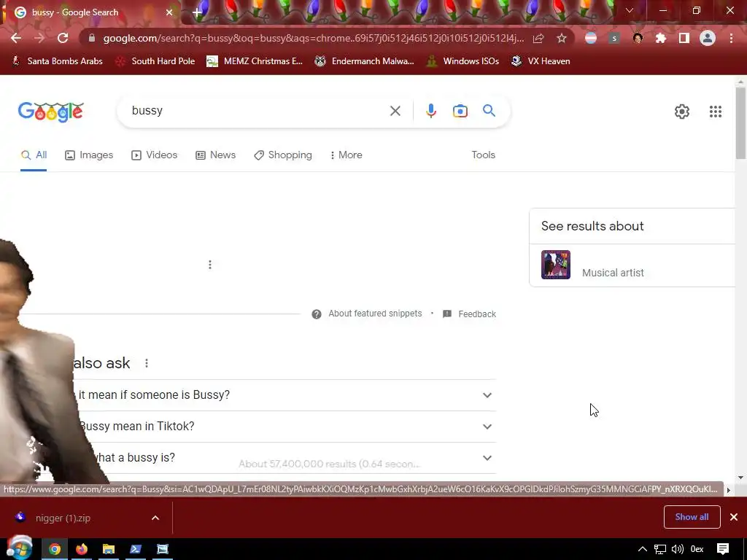Open File Explorer from taskbar
The height and width of the screenshot is (560, 747).
tap(109, 550)
